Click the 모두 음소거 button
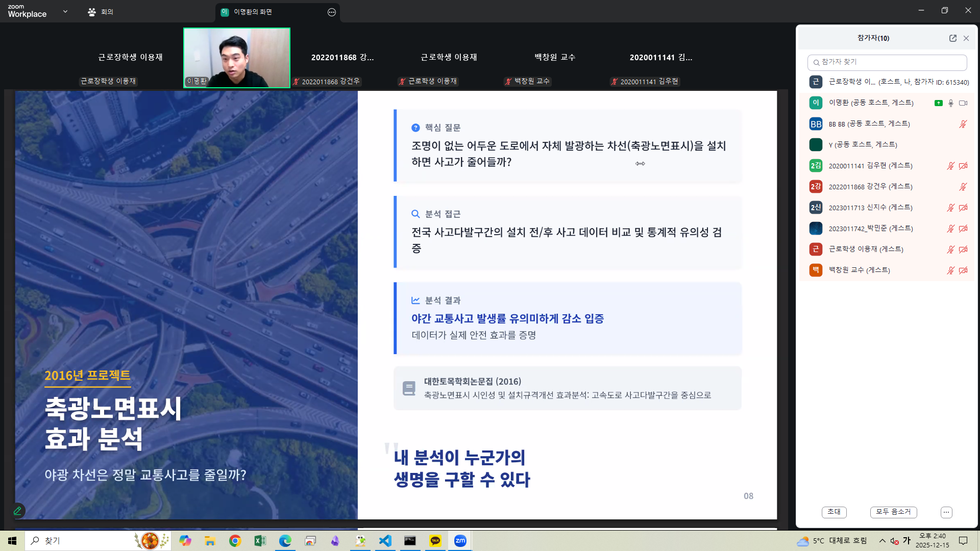Viewport: 980px width, 551px height. point(893,512)
